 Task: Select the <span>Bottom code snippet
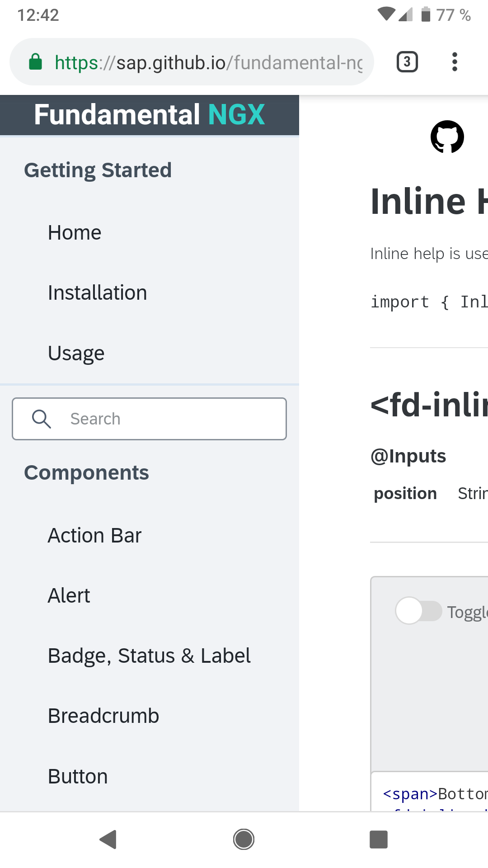(x=436, y=794)
